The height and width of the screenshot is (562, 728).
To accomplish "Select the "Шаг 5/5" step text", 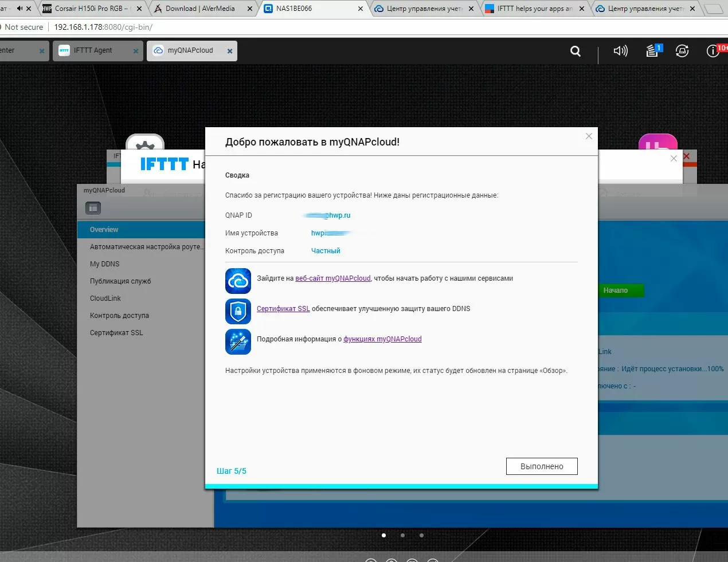I will pos(232,471).
